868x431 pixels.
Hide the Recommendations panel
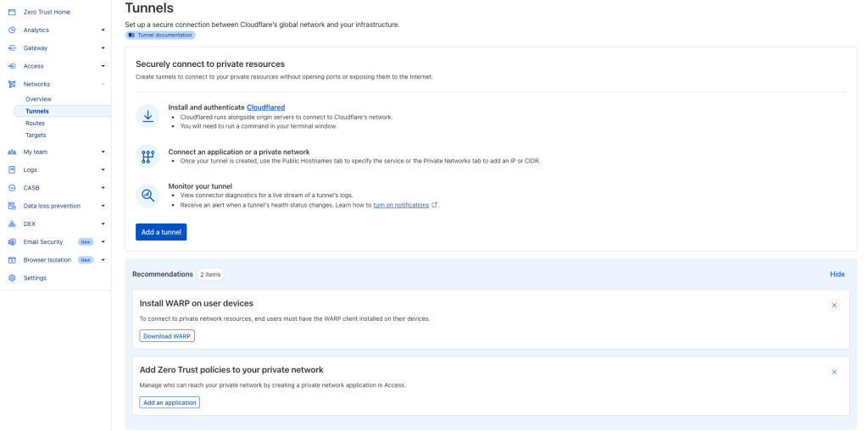(837, 274)
